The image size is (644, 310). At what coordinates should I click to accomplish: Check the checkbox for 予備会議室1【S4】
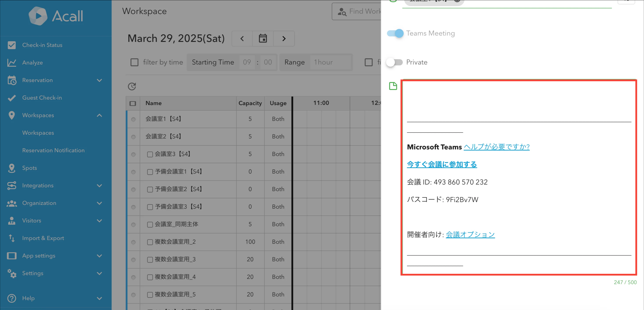[x=150, y=172]
